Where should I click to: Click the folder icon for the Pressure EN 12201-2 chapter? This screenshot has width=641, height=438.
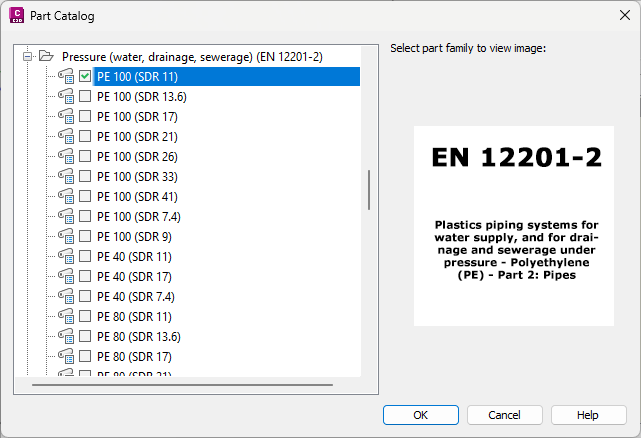[x=46, y=57]
